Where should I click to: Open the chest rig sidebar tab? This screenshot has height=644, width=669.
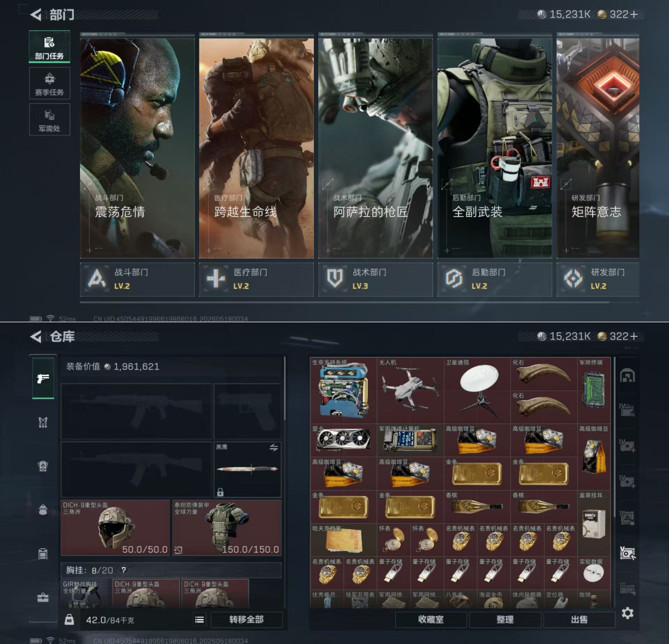click(43, 422)
